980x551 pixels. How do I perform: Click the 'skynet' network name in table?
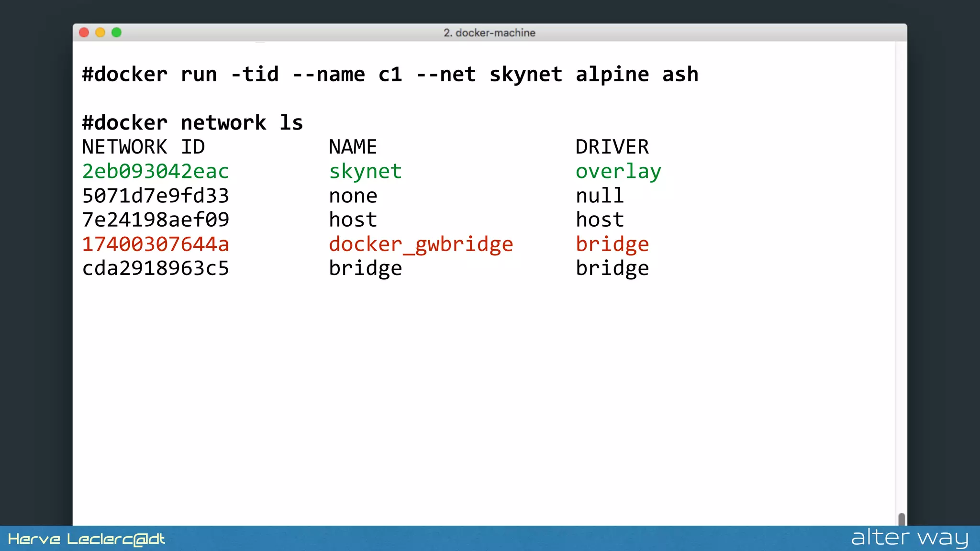pyautogui.click(x=365, y=172)
